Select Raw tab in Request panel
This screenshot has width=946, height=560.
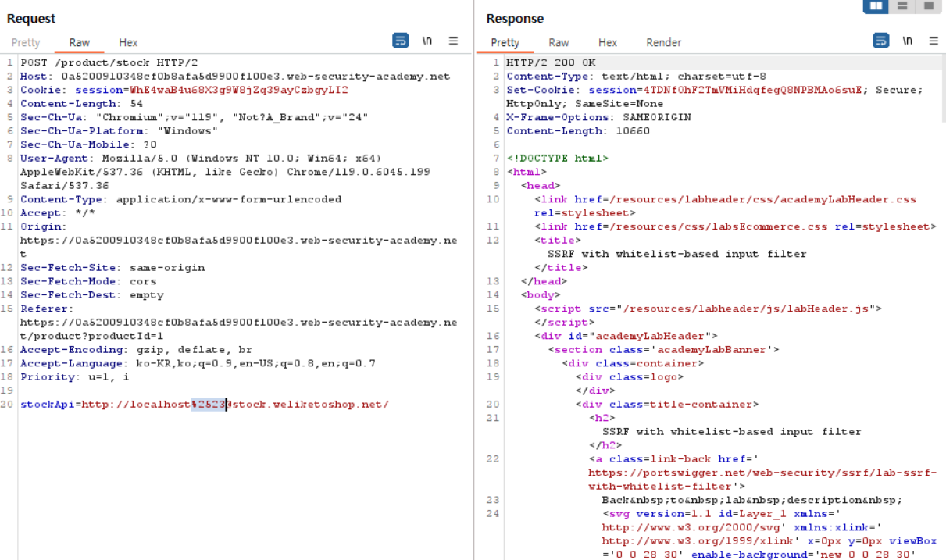pyautogui.click(x=80, y=43)
